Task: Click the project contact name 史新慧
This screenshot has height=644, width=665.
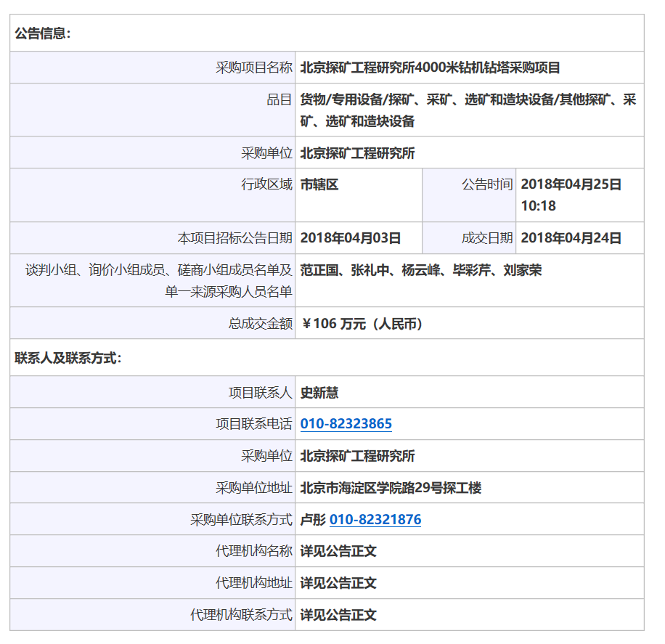Action: pyautogui.click(x=319, y=393)
